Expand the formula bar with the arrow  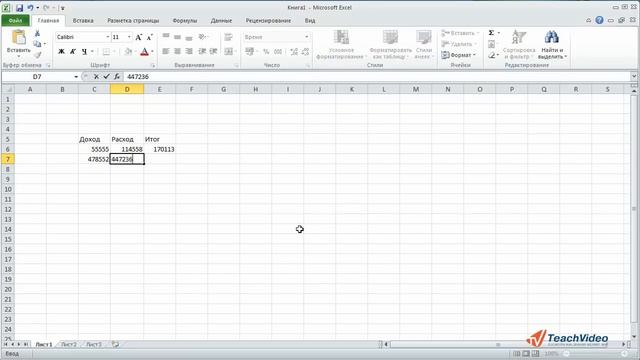(x=634, y=76)
